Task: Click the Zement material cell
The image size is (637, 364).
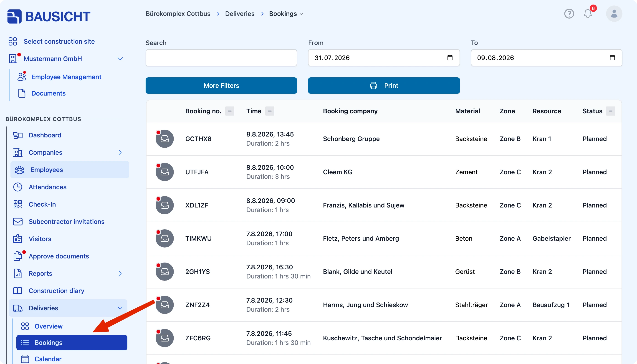Action: click(466, 172)
